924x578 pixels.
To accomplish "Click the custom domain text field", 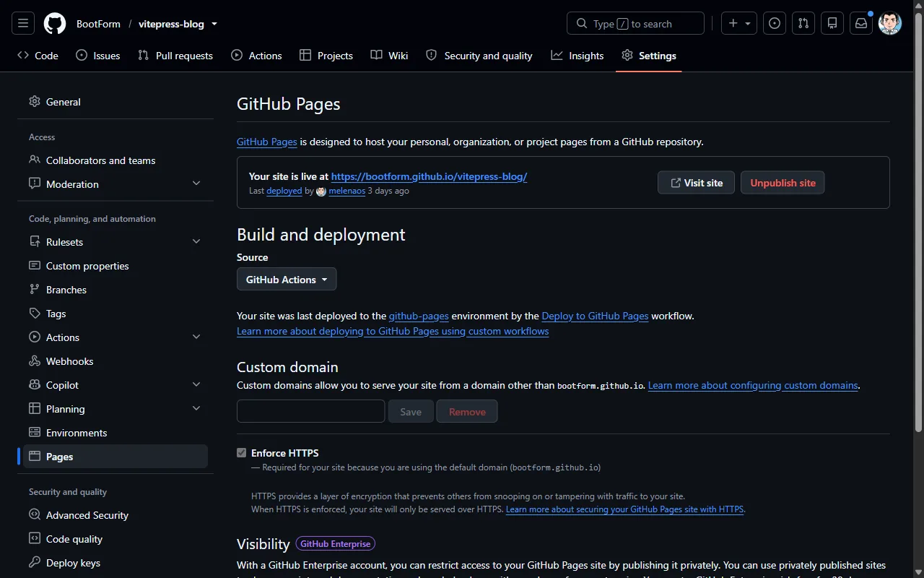I will (x=310, y=411).
